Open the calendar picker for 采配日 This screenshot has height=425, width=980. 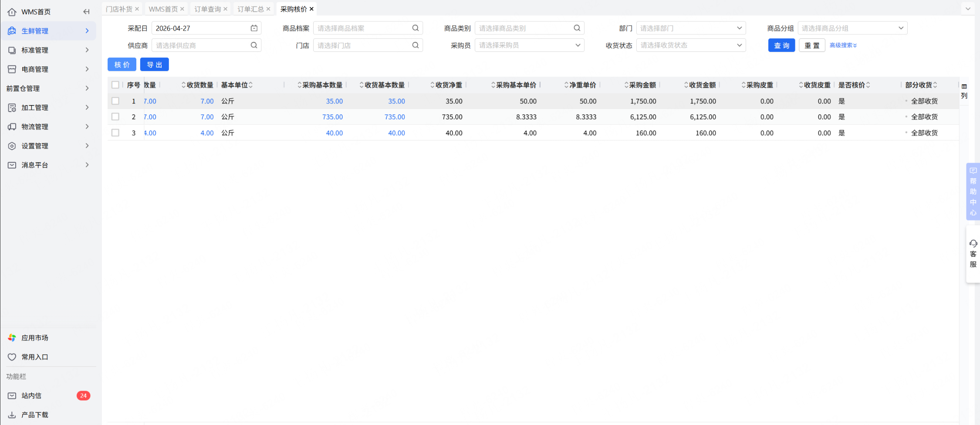[x=254, y=28]
